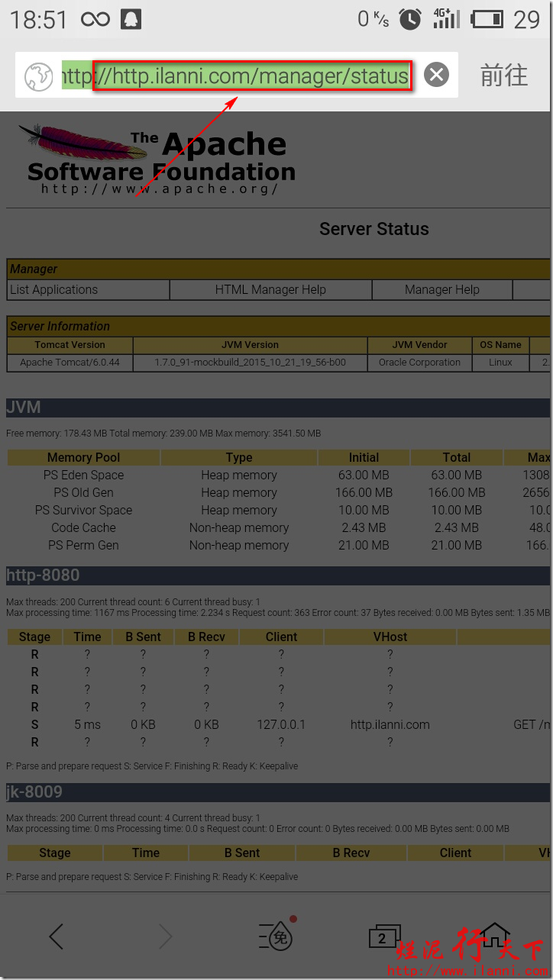Select the Linux OS name cell
Screen dimensions: 553x980
[500, 363]
